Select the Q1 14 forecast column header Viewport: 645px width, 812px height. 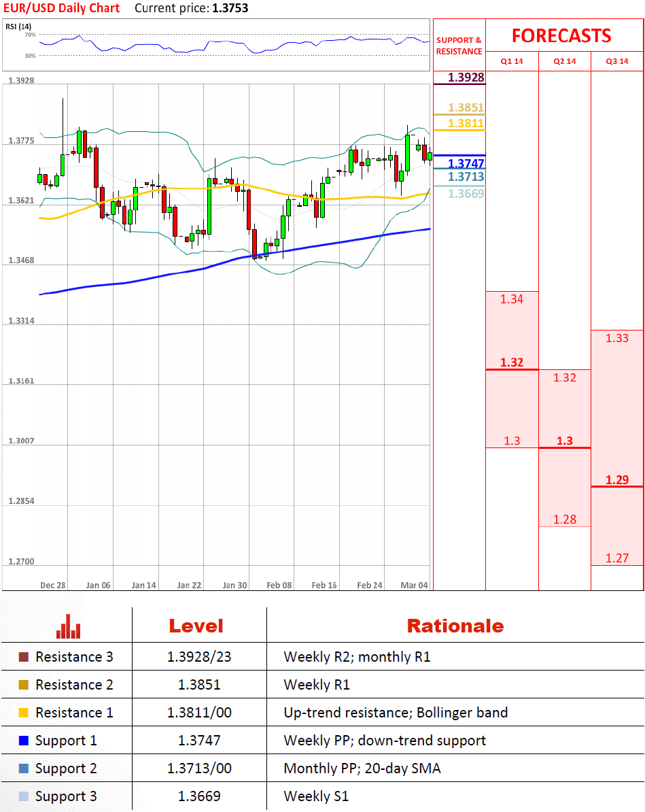pos(512,61)
